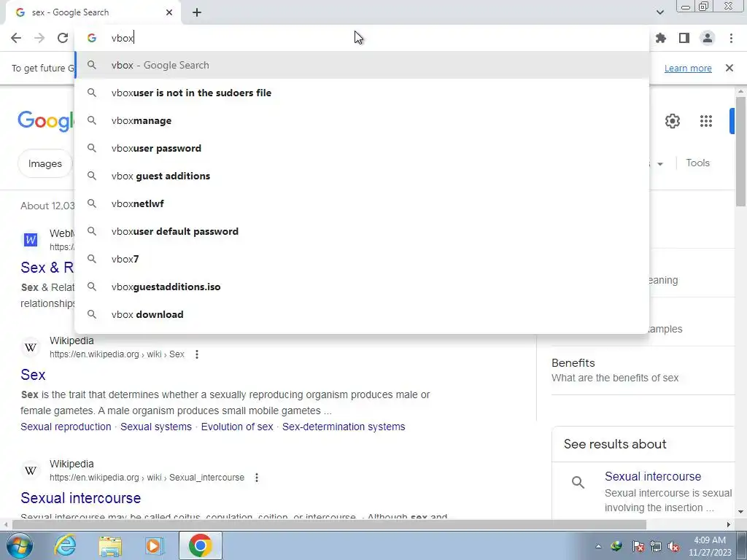The image size is (747, 560).
Task: Go back to the previous page
Action: [16, 38]
